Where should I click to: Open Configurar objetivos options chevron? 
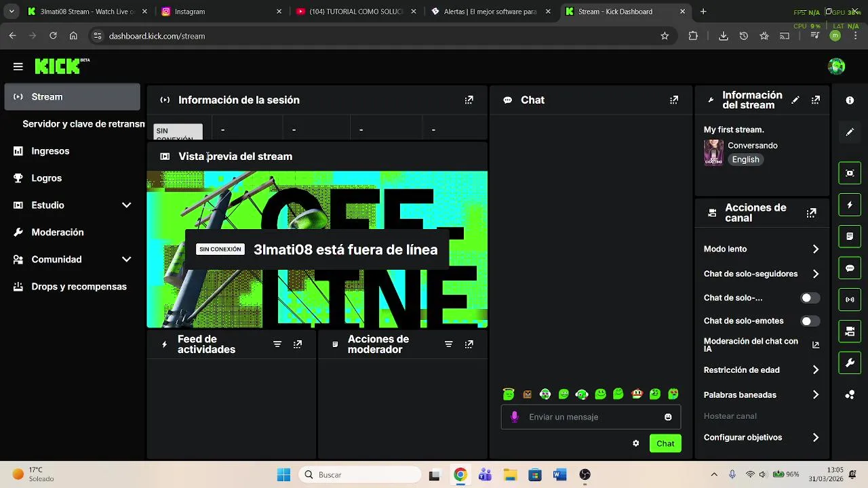(816, 438)
